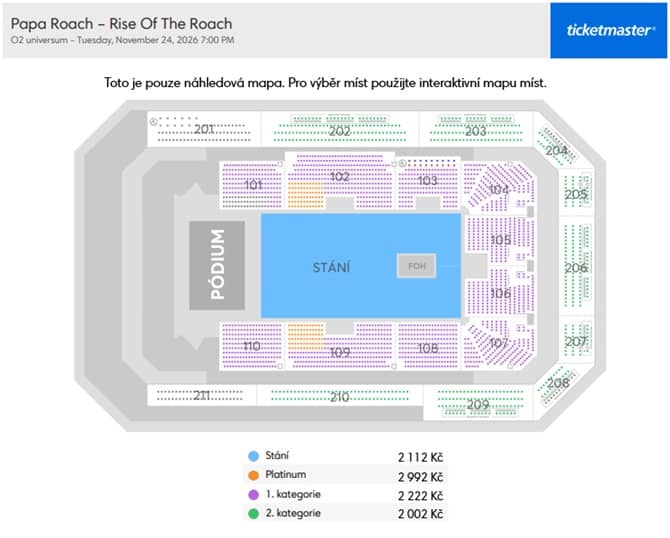Click the Ticketmaster logo
Viewport: 670px width, 538px height.
pyautogui.click(x=608, y=30)
